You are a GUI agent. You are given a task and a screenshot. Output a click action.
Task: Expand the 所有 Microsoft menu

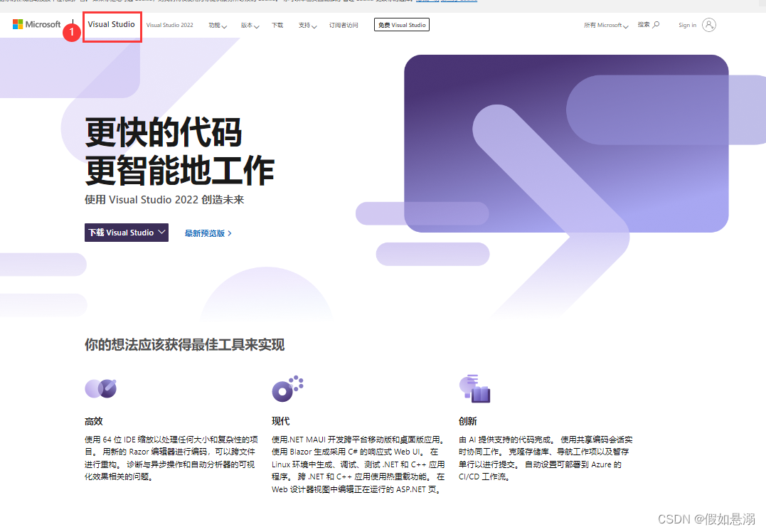(x=606, y=25)
